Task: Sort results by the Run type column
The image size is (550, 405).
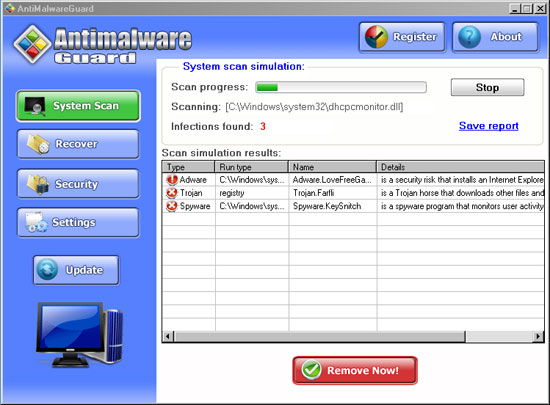Action: [251, 167]
